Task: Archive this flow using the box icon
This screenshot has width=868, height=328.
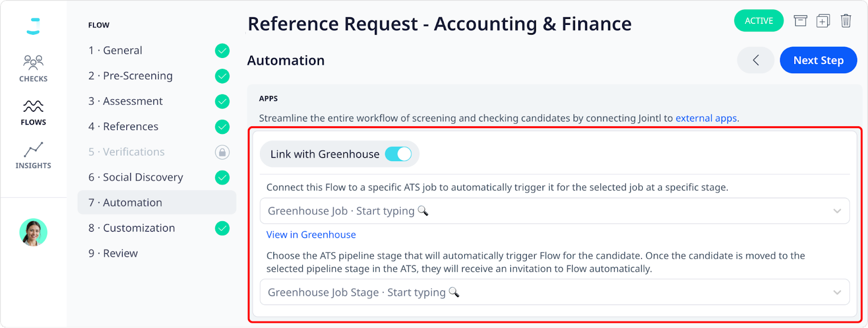Action: [800, 21]
